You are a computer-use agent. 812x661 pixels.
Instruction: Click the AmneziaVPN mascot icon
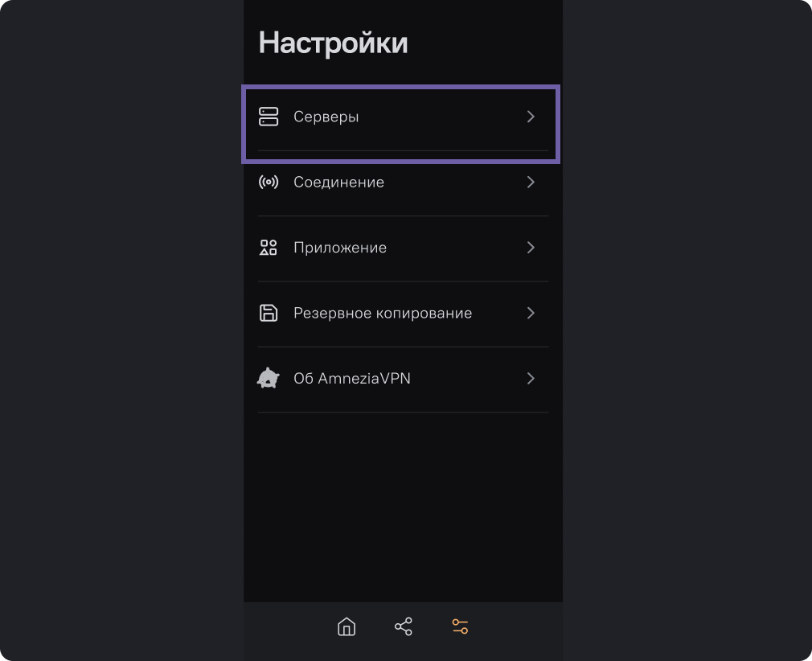[x=269, y=378]
